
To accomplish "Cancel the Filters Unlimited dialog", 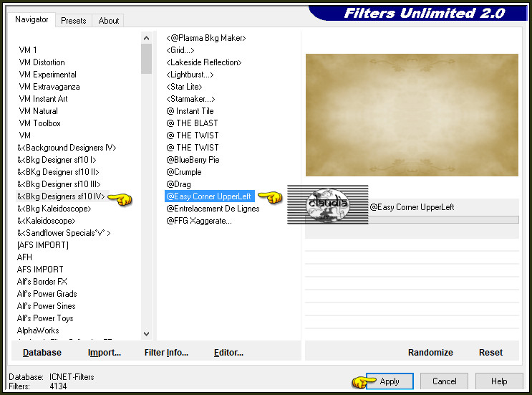I will tap(444, 381).
